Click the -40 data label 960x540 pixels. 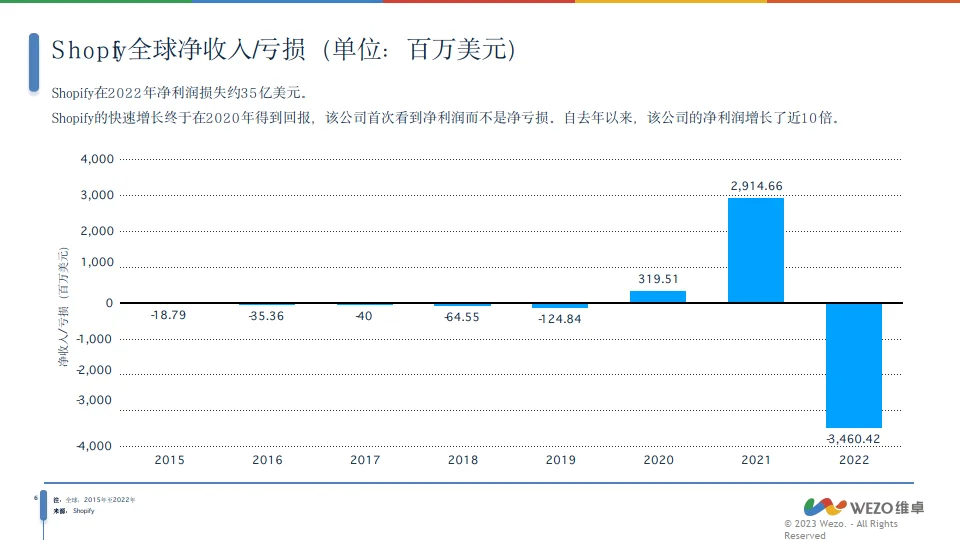point(364,316)
